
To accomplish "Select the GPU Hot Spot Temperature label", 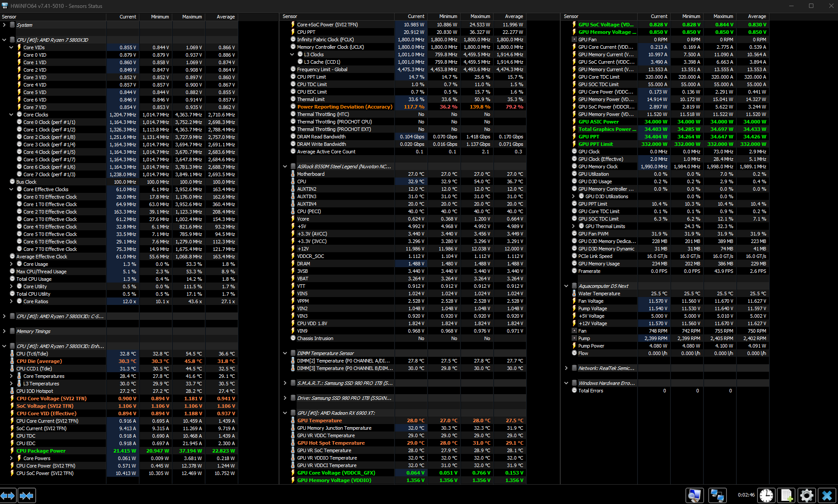I will [331, 443].
